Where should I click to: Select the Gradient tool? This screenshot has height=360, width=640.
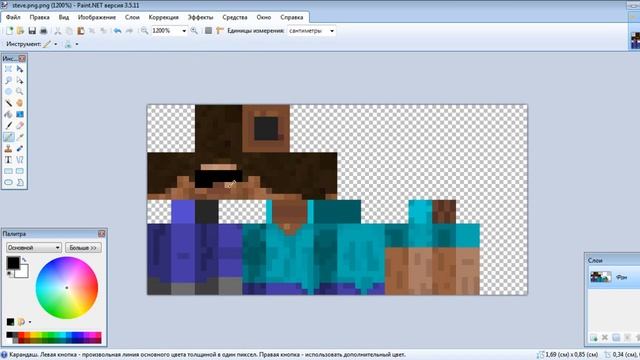click(20, 114)
